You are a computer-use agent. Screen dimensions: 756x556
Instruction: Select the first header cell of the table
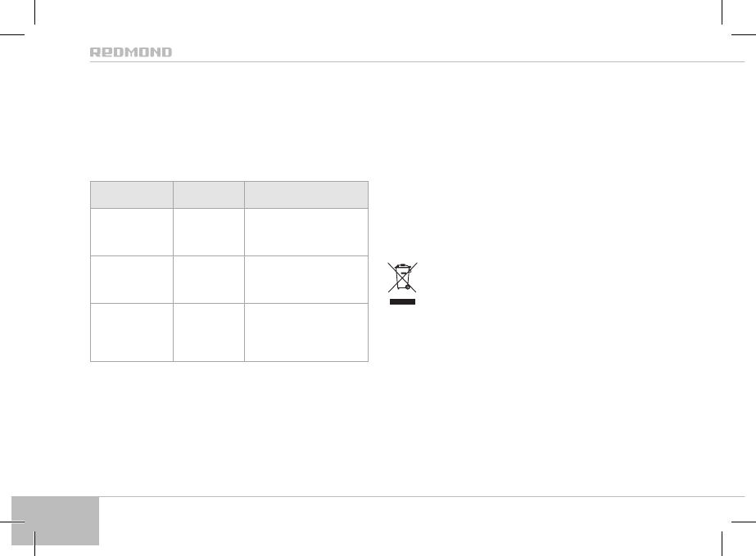click(131, 193)
